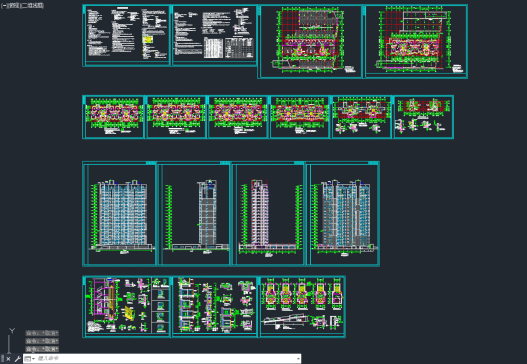Open the 二维线框 visual style menu
Image resolution: width=527 pixels, height=364 pixels.
tap(33, 6)
